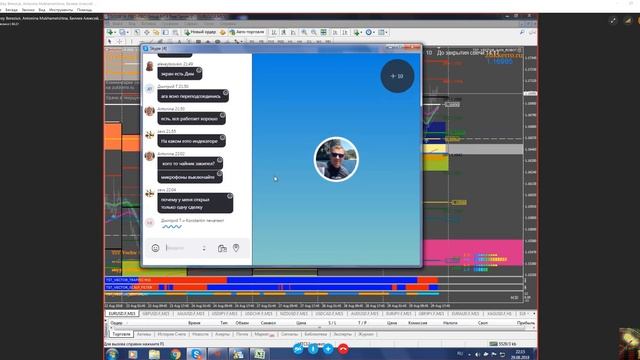Viewport: 640px width, 360px height.
Task: Click the volume speaker icon in system tray
Action: click(x=477, y=354)
